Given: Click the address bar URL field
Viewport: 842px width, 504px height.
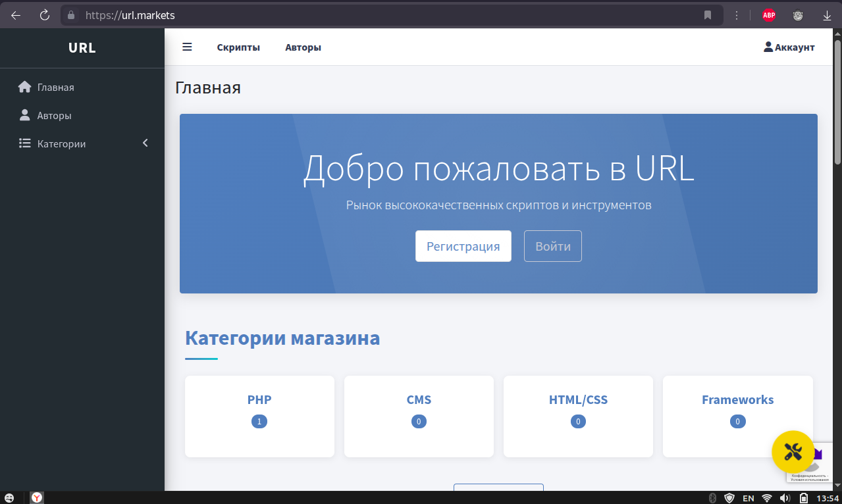Looking at the screenshot, I should pyautogui.click(x=395, y=15).
